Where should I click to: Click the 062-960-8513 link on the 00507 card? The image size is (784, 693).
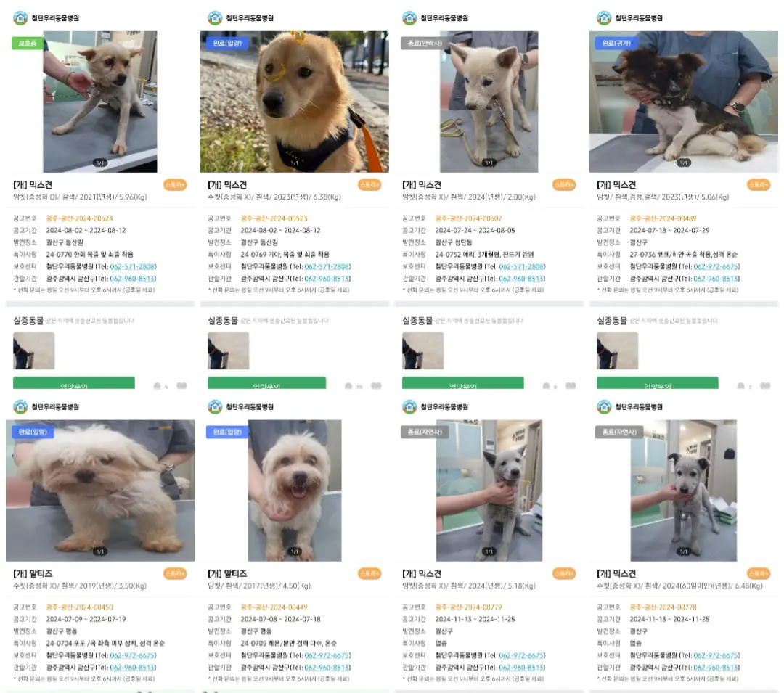(521, 279)
